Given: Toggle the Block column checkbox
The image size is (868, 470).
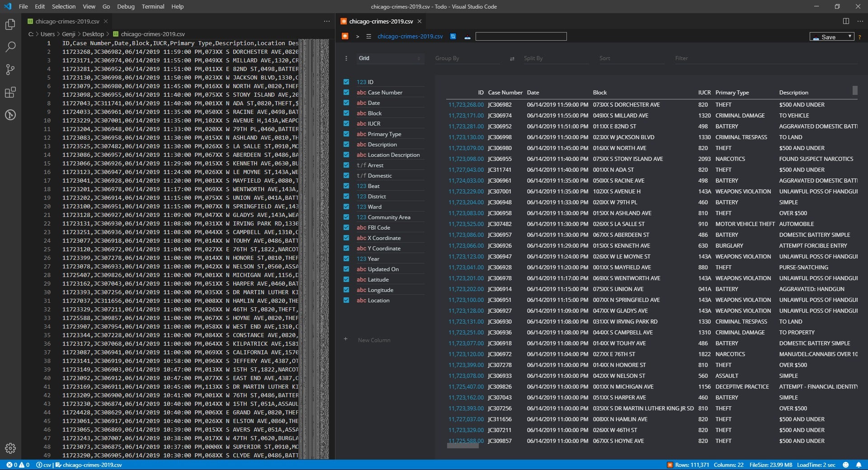Looking at the screenshot, I should tap(346, 113).
